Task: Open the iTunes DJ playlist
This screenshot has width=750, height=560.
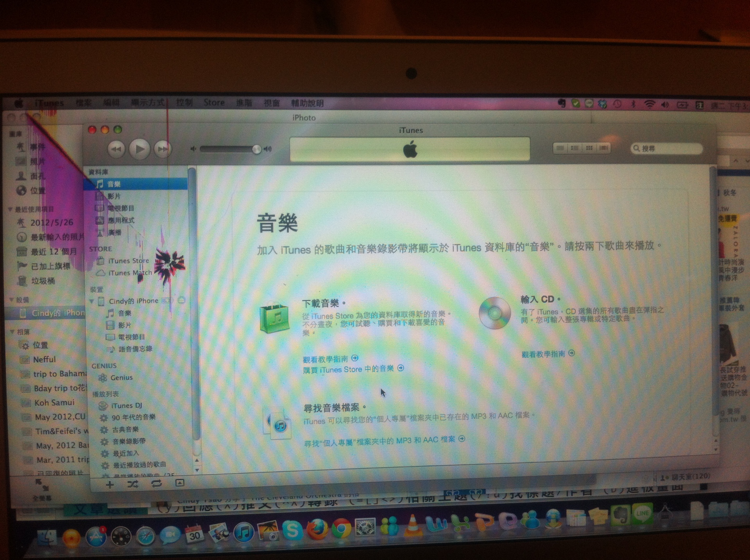Action: point(126,406)
